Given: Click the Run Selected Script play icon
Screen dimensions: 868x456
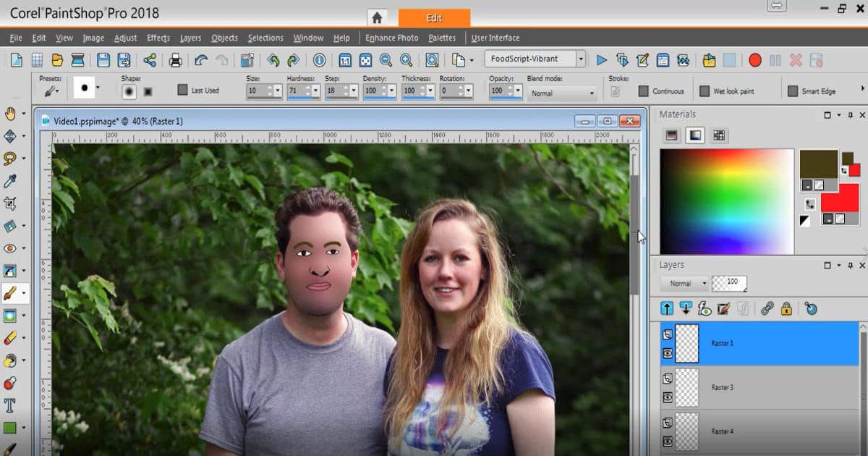Looking at the screenshot, I should pyautogui.click(x=601, y=60).
